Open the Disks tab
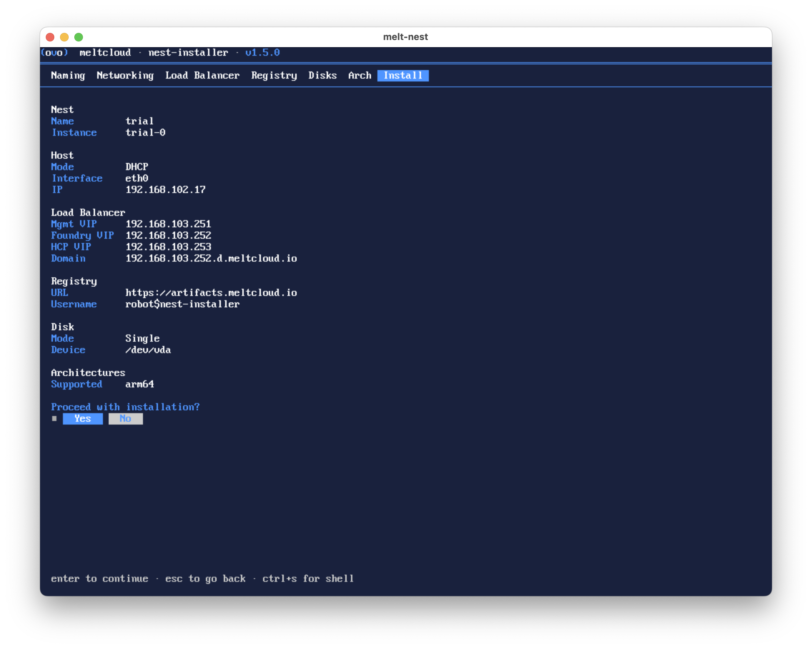The width and height of the screenshot is (812, 649). [322, 76]
